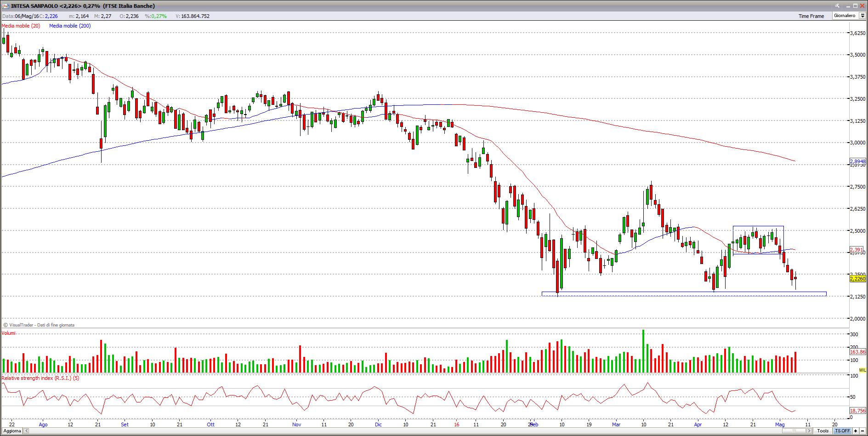Click the 2,0000 price axis label
Viewport: 868px width, 436px height.
(x=857, y=318)
